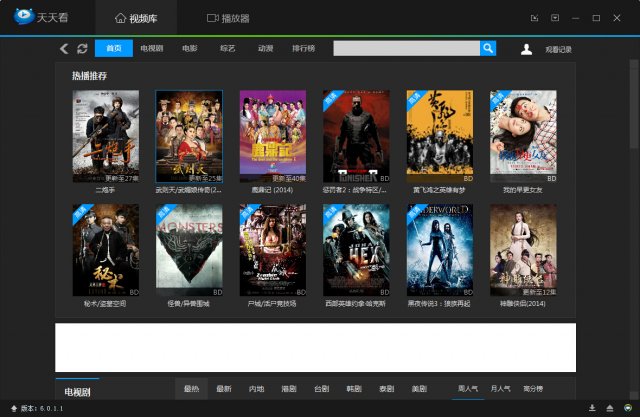The height and width of the screenshot is (417, 640).
Task: Click the upgrade arrow icon beside 版本
Action: pos(14,408)
